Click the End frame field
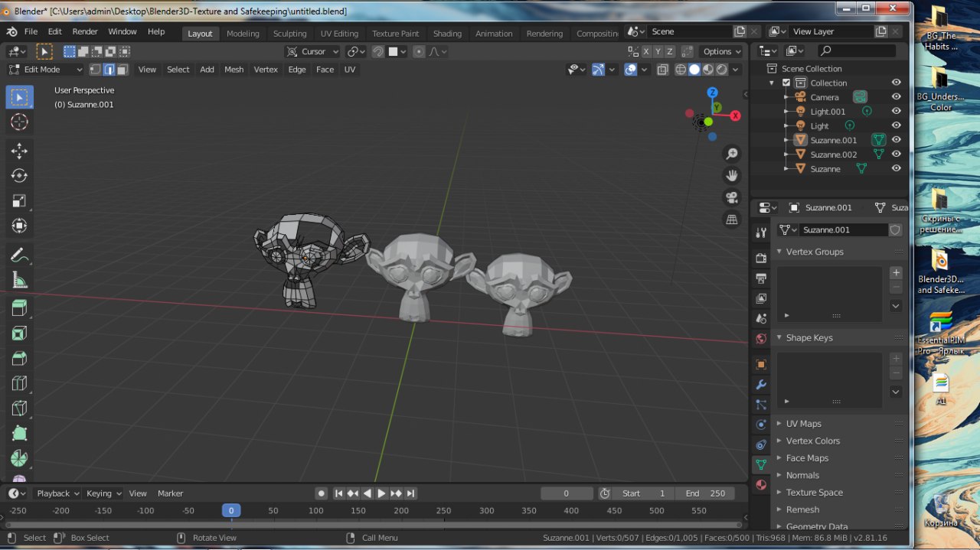Screen dimensions: 980x550 click(705, 493)
